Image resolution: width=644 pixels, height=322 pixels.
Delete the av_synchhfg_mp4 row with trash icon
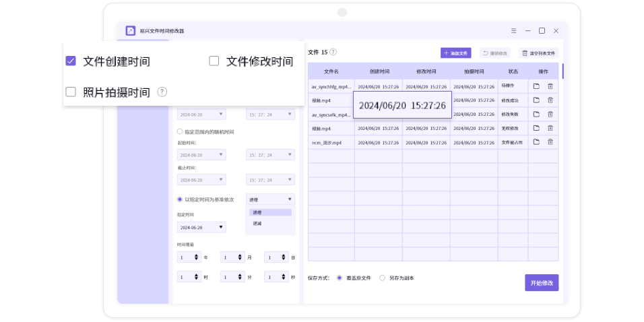click(x=550, y=86)
